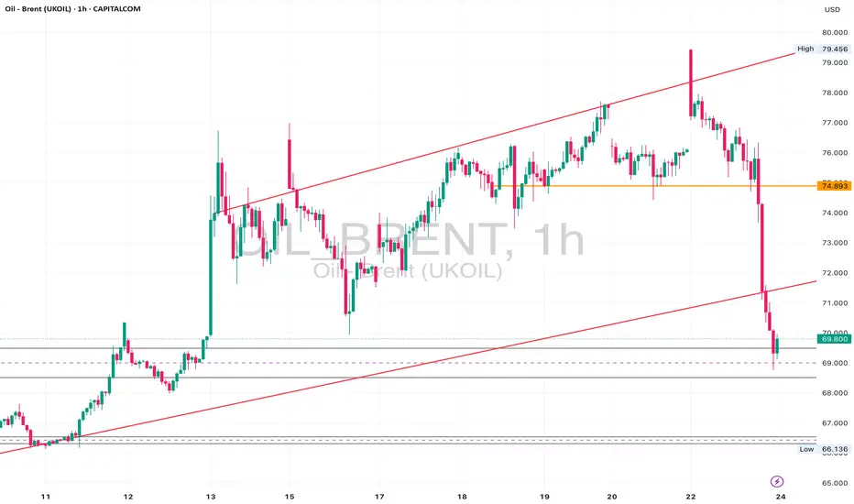
Task: Click the Low 66.136 price marker
Action: point(824,450)
